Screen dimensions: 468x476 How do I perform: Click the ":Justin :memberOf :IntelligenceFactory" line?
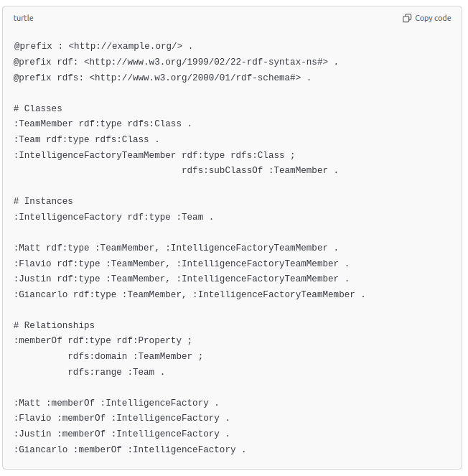point(121,434)
